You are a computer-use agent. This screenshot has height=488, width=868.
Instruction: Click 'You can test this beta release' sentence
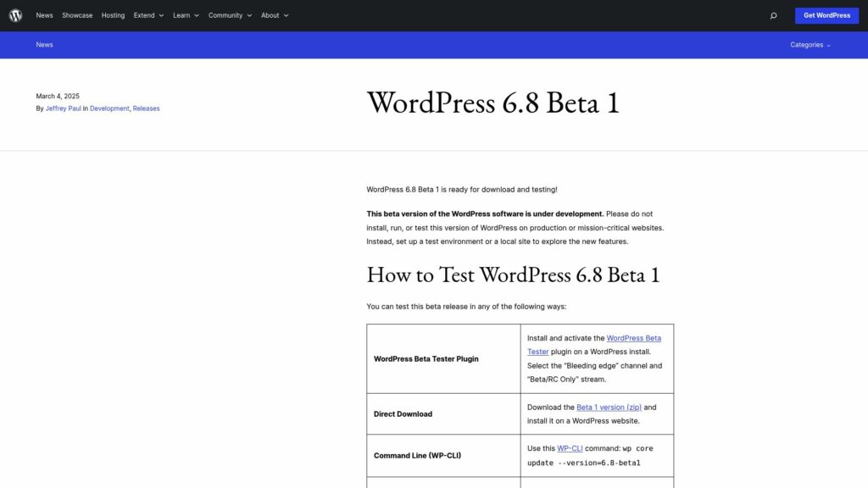[x=466, y=307]
